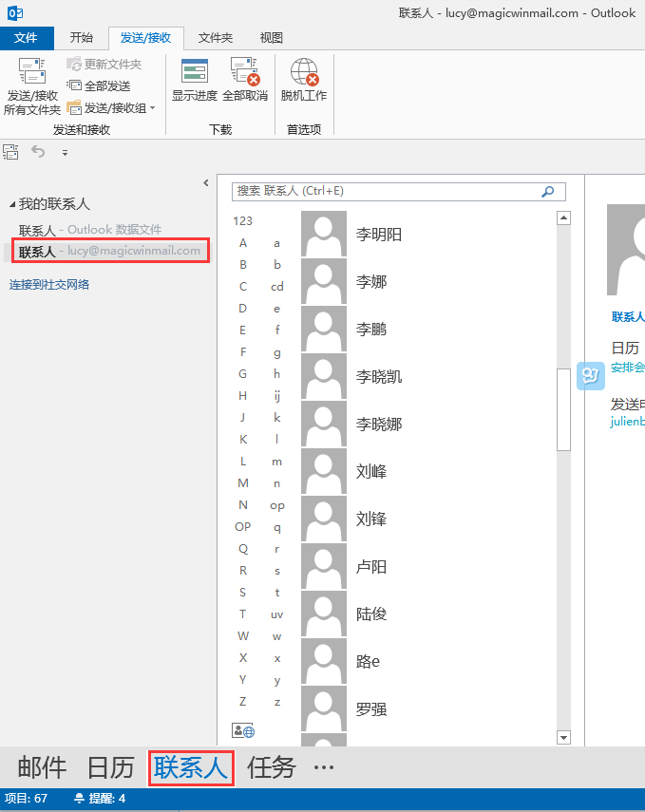Screen dimensions: 645x812
Task: Select Contacts - Outlook Data File folder
Action: 90,230
